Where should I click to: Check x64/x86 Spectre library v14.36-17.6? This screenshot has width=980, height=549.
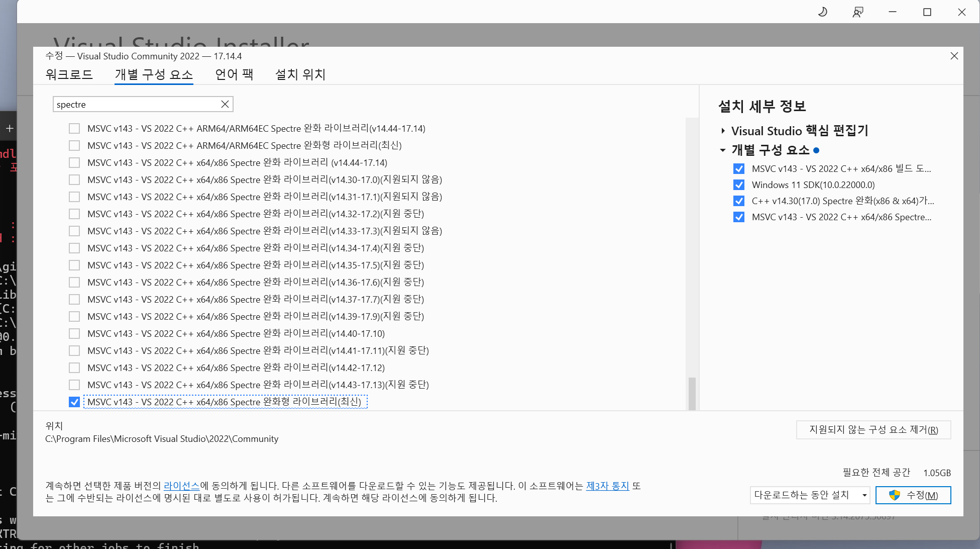pyautogui.click(x=74, y=283)
